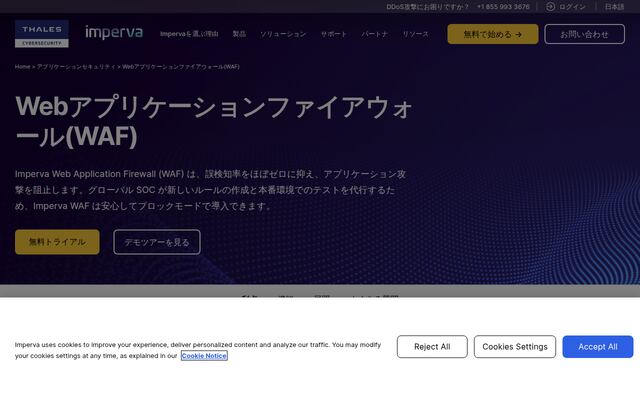Accept all cookies
Viewport: 640px width, 400px height.
(598, 347)
